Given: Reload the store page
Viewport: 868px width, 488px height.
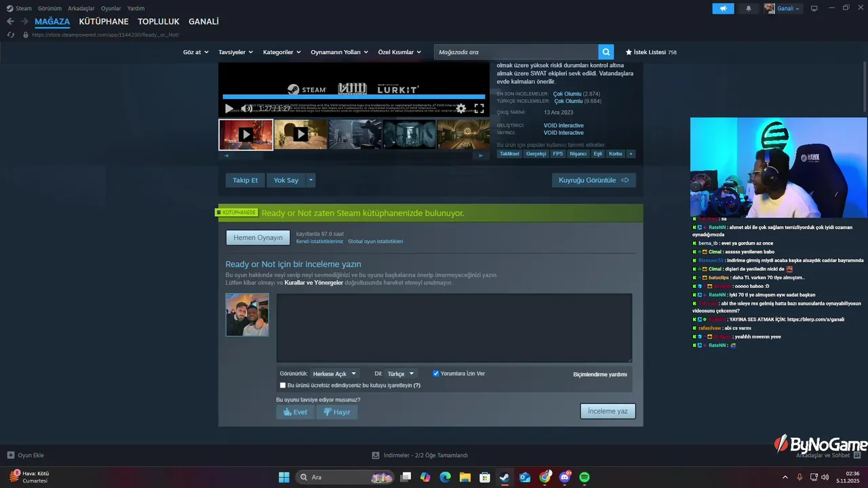Looking at the screenshot, I should (x=10, y=35).
